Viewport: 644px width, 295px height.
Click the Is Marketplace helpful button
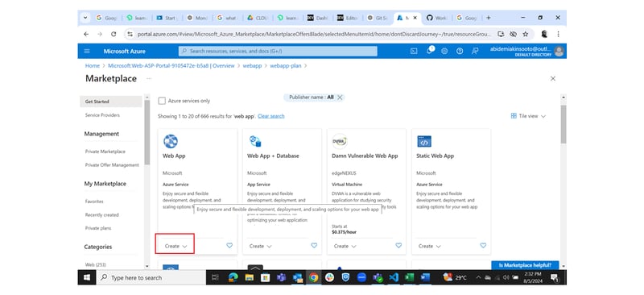point(525,265)
